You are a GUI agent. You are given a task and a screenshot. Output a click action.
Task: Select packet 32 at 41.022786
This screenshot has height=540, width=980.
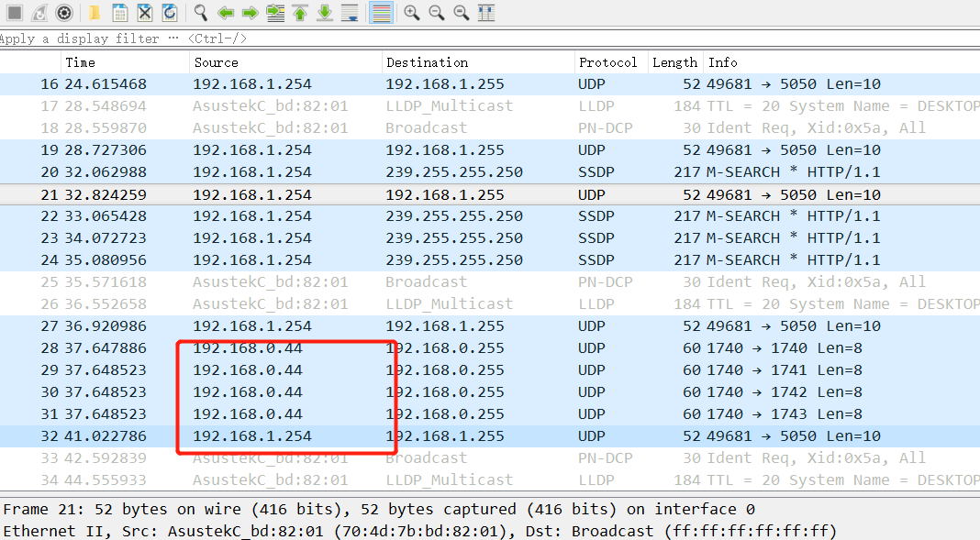[490, 435]
